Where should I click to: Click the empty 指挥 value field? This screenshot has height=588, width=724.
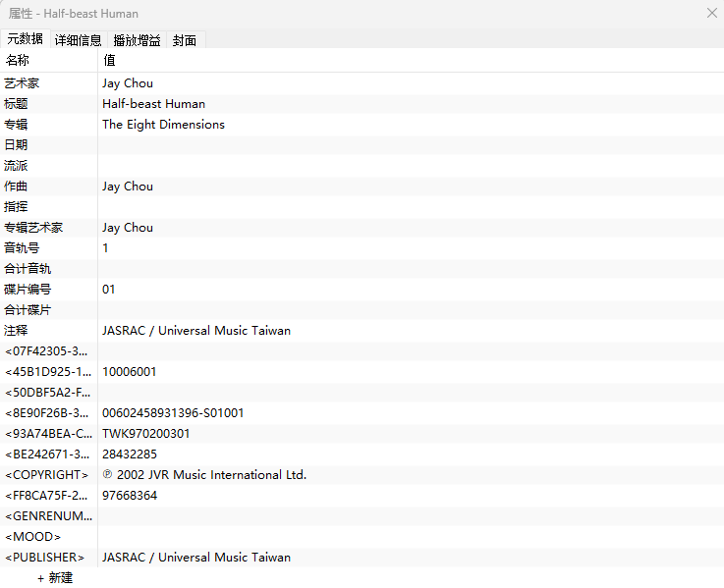pyautogui.click(x=411, y=207)
